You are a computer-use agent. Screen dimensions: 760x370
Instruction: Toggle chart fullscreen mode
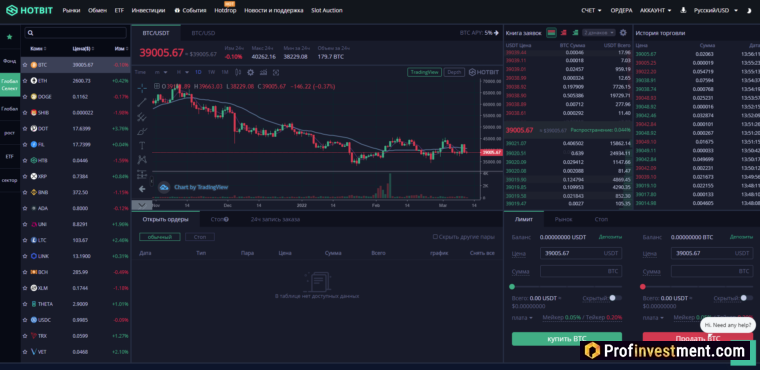[x=276, y=72]
